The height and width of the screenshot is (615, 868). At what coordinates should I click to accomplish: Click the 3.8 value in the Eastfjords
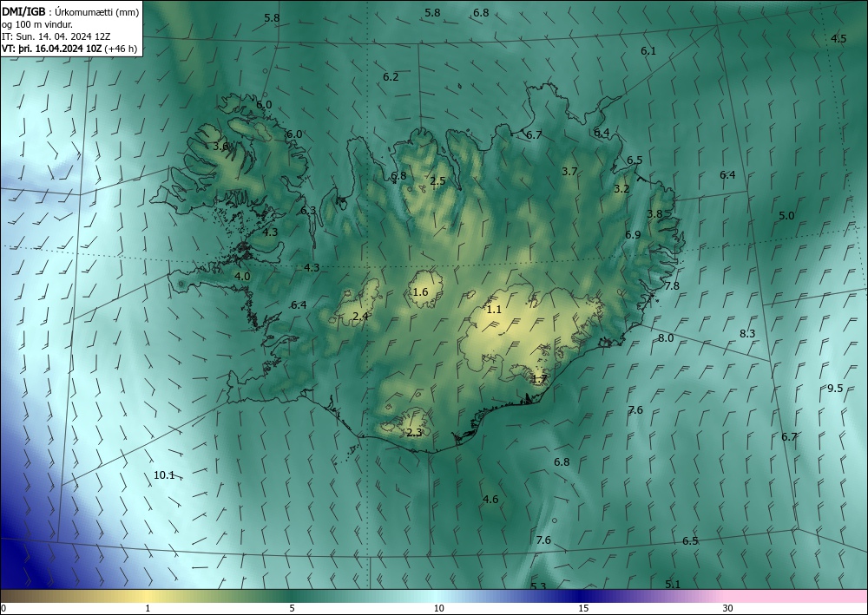pos(654,214)
